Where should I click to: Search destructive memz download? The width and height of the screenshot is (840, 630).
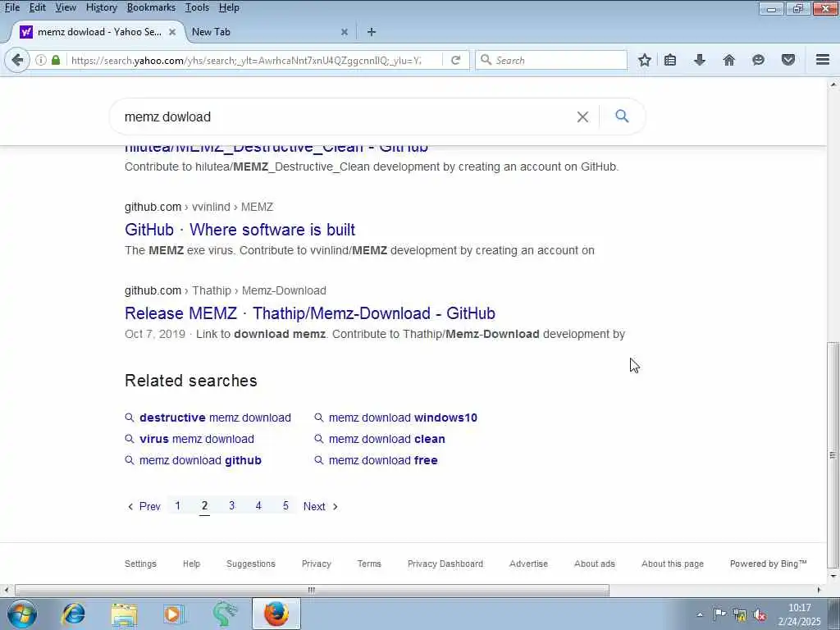[x=215, y=418]
